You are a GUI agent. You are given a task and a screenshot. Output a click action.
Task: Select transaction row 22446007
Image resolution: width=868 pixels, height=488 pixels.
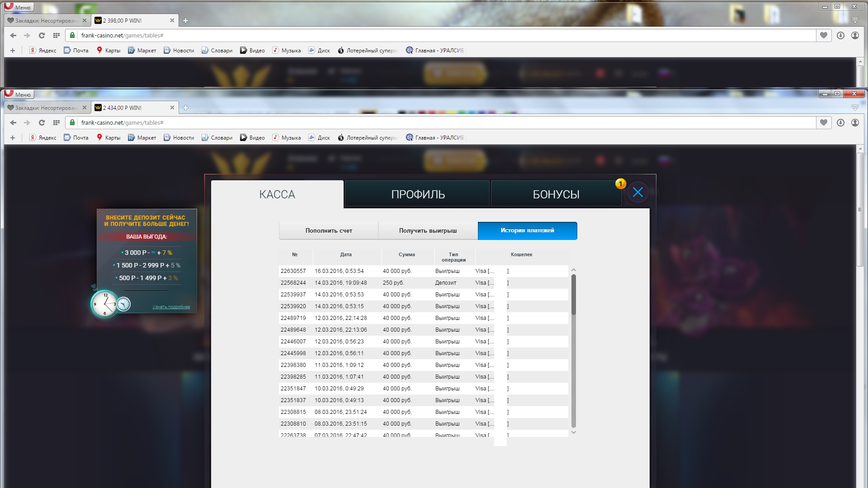tap(424, 342)
